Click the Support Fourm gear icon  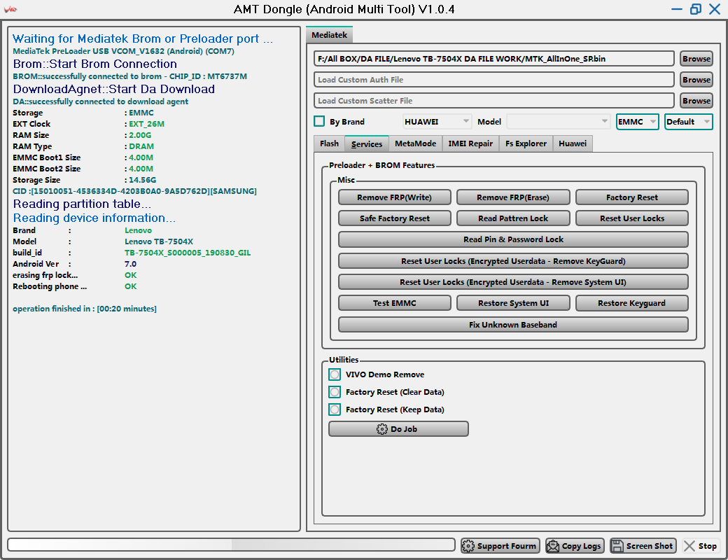click(468, 546)
